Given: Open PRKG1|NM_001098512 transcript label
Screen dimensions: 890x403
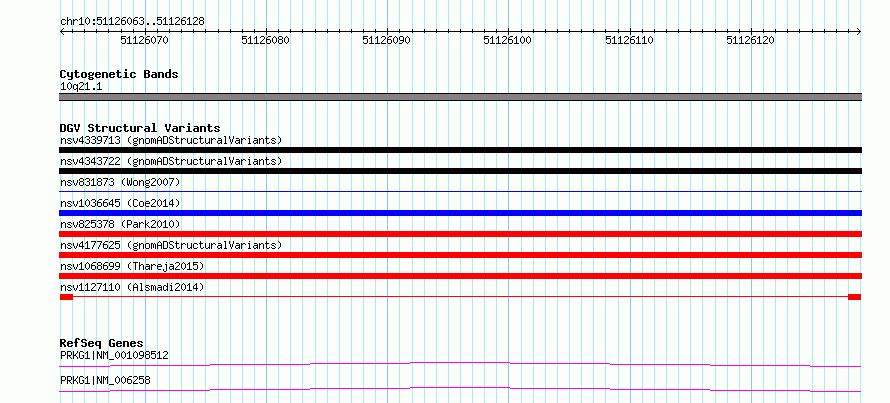Looking at the screenshot, I should coord(114,355).
